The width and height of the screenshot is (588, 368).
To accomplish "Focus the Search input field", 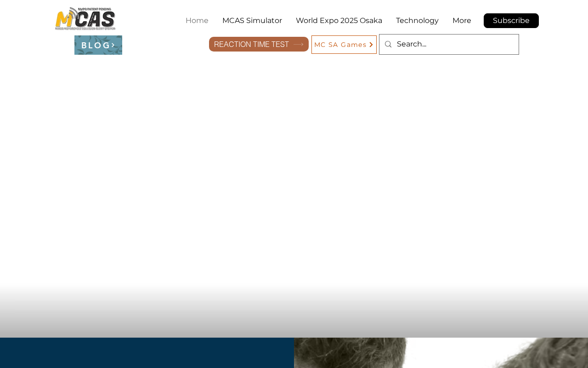I will (x=449, y=44).
